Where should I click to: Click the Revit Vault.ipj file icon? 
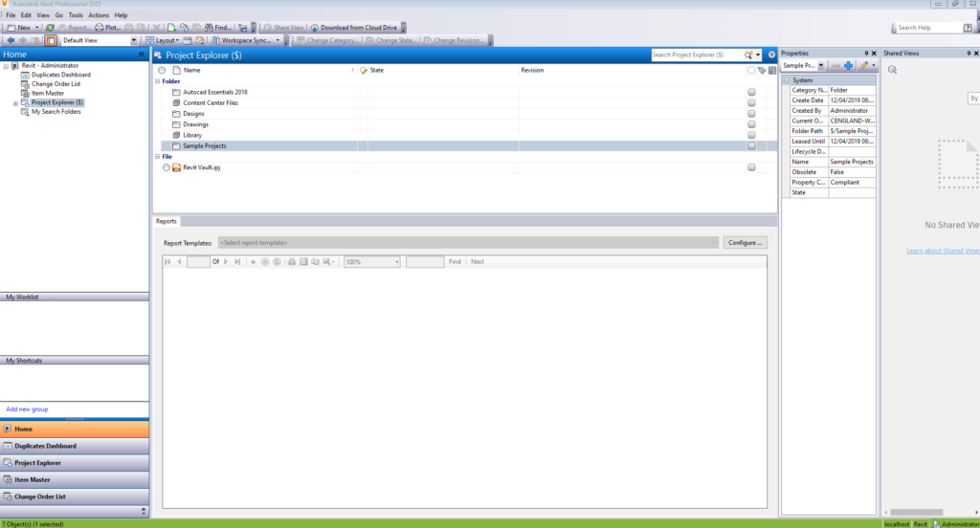[x=176, y=167]
